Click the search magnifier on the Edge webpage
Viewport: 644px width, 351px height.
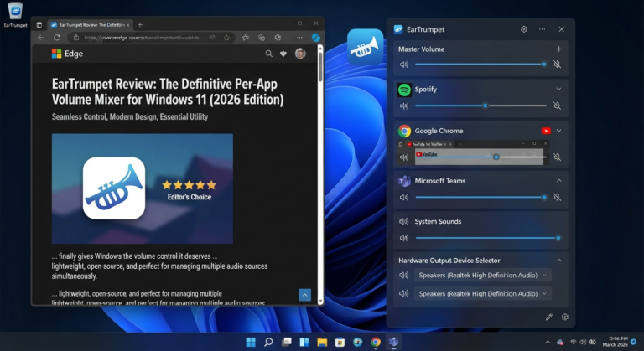[x=268, y=54]
